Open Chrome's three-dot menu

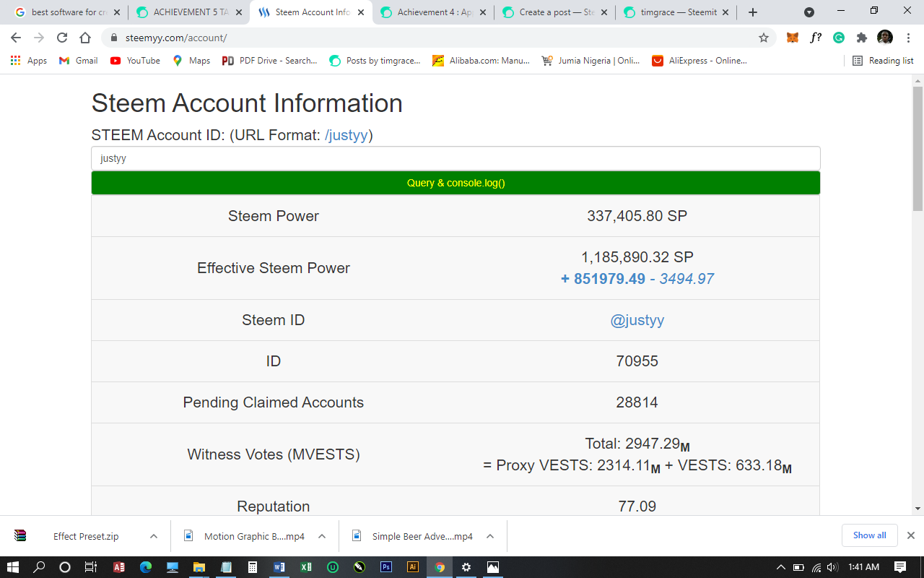click(x=907, y=38)
